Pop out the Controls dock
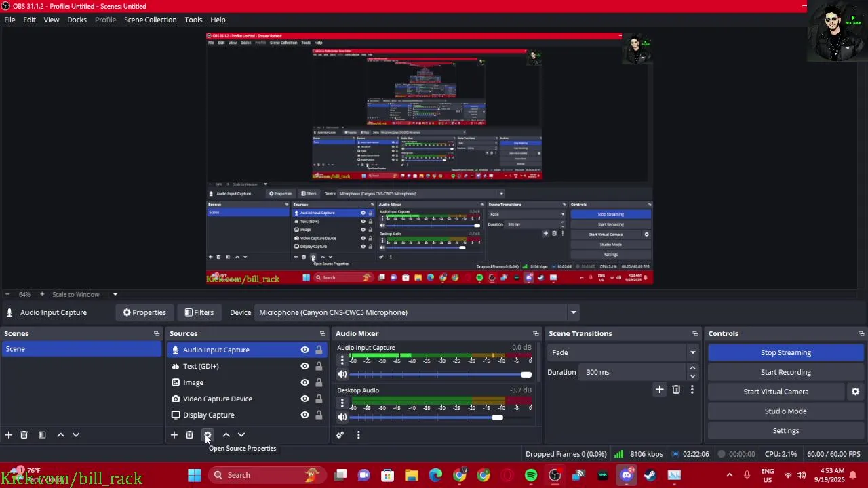Screen dimensions: 868x488 tap(861, 333)
